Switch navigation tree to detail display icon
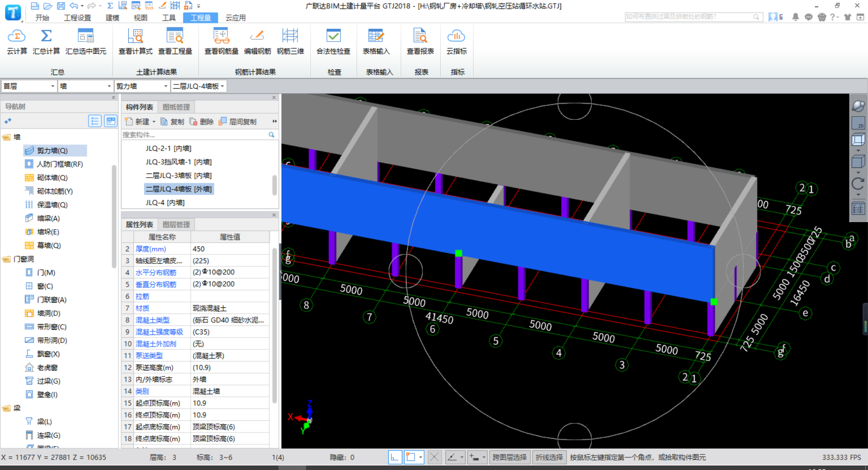Screen dimensions: 868x470 (x=110, y=121)
